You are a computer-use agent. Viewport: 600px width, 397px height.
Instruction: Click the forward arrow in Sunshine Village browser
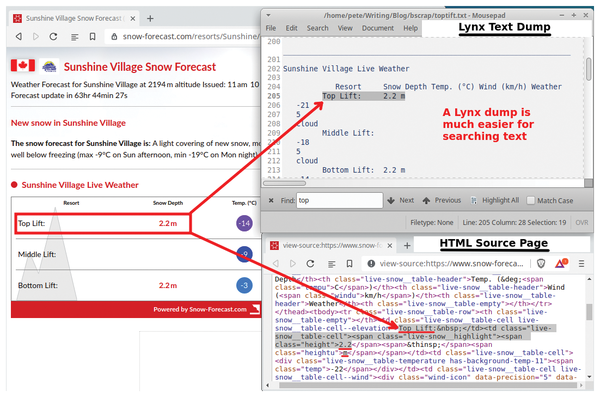[36, 36]
